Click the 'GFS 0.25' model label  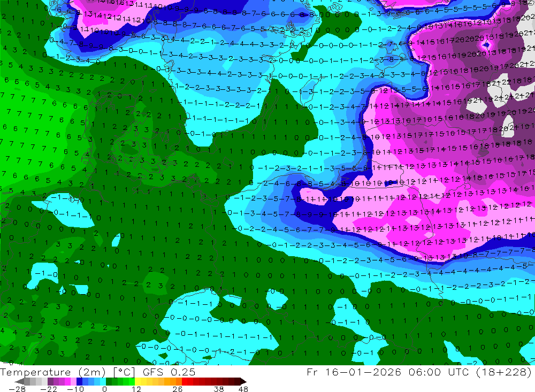[169, 372]
